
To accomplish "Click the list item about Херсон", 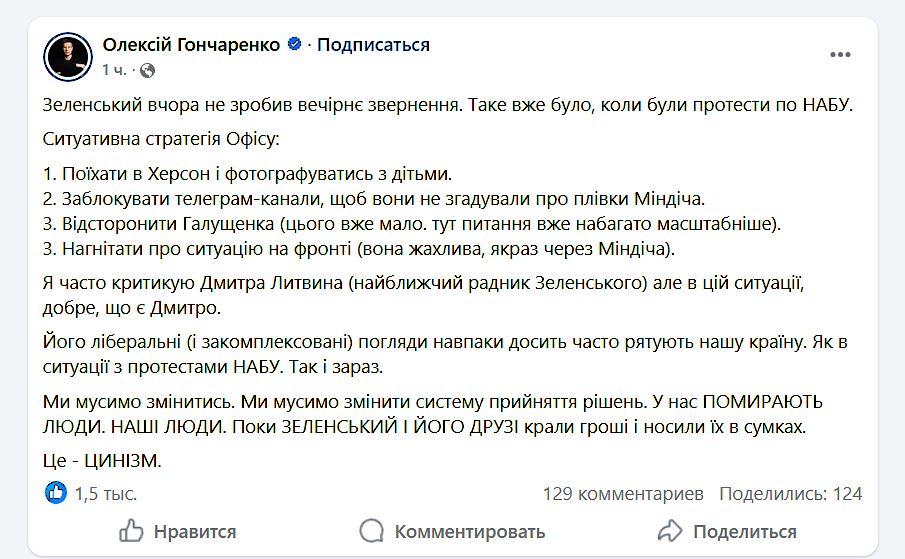I will pos(248,173).
